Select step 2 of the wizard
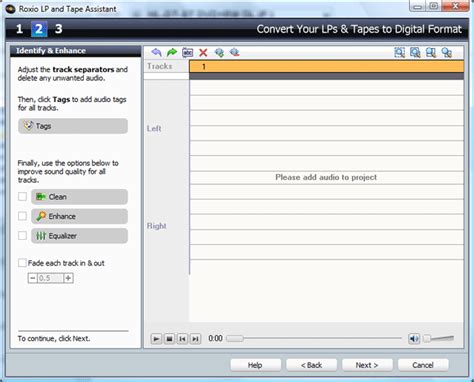Image resolution: width=474 pixels, height=382 pixels. tap(39, 29)
